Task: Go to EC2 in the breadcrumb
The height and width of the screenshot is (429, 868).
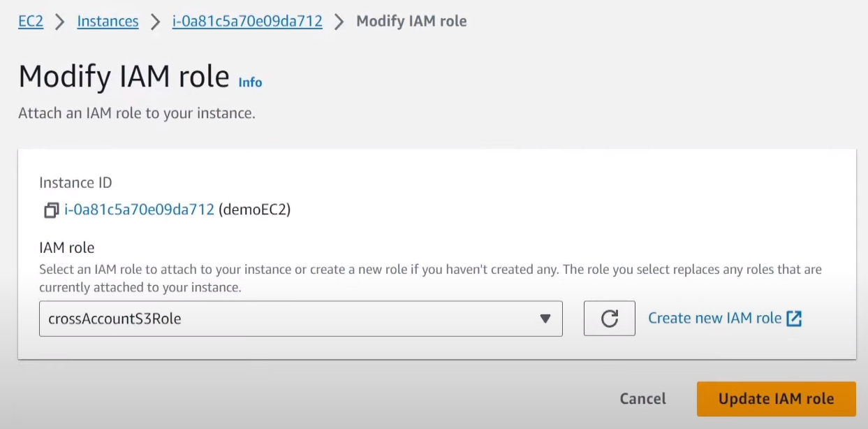Action: (x=31, y=22)
